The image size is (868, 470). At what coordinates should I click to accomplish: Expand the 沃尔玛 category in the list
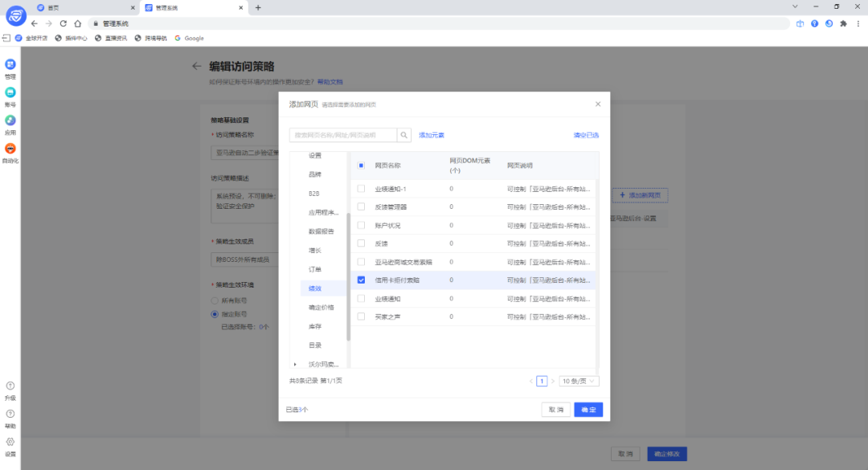(x=295, y=364)
